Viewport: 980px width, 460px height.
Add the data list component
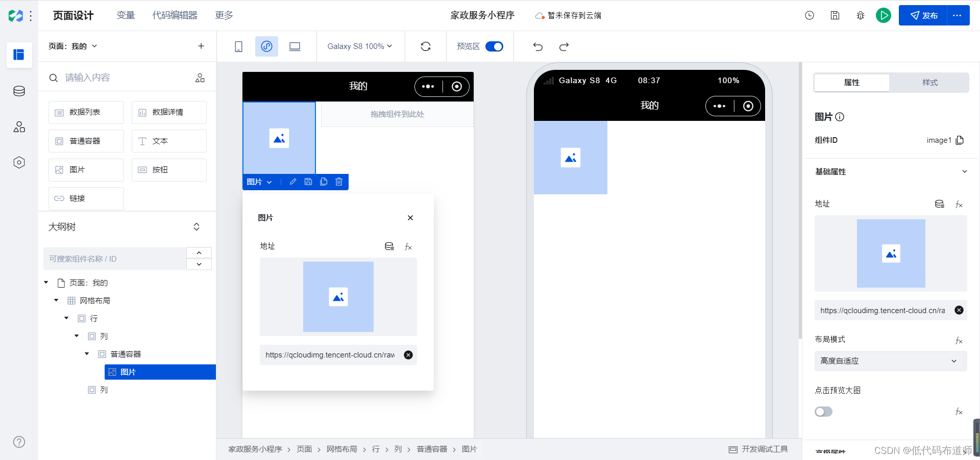coord(86,112)
